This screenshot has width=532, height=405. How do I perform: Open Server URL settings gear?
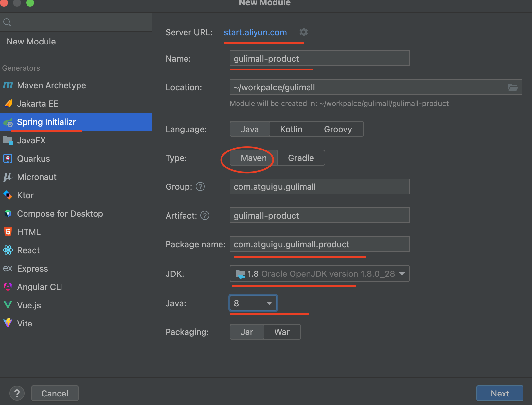pos(304,32)
